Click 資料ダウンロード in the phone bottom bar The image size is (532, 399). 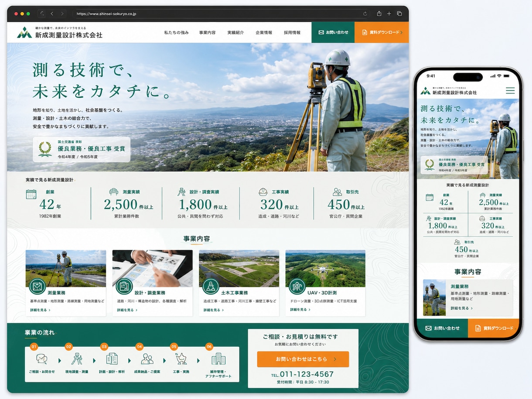point(494,328)
